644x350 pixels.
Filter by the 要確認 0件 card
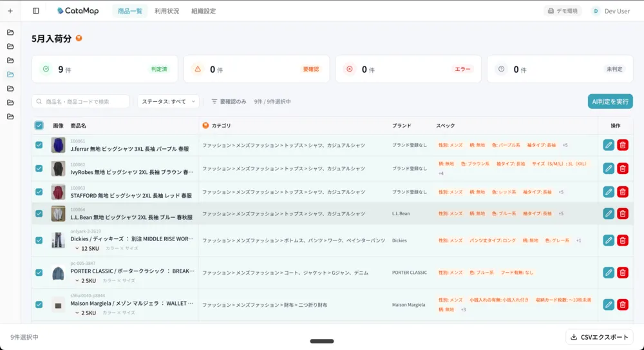click(257, 69)
